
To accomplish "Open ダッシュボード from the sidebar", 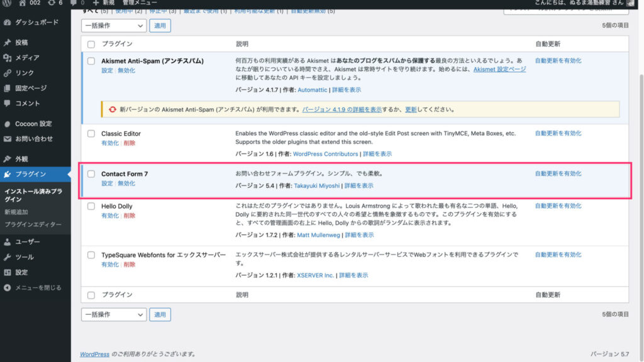I will point(36,22).
